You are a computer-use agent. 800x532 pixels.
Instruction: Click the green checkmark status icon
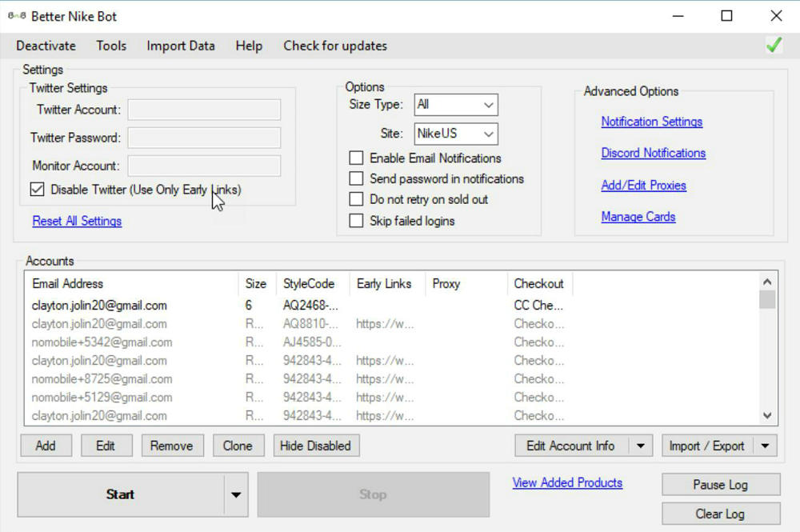tap(774, 45)
